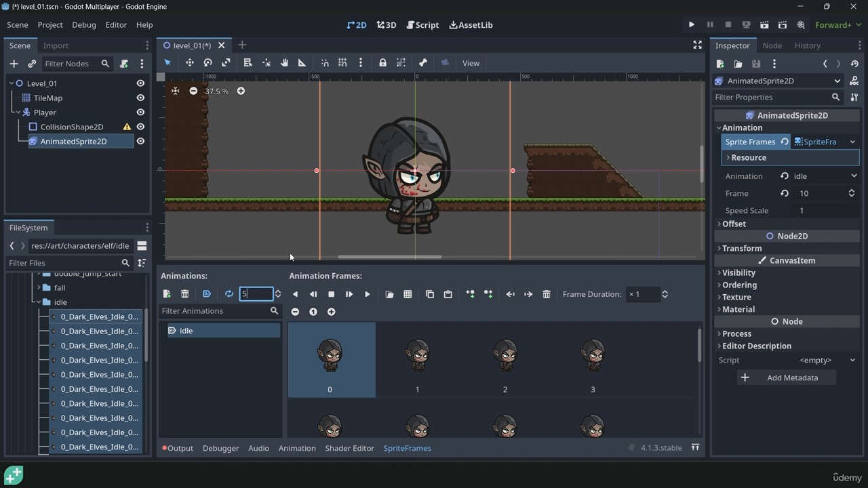This screenshot has width=868, height=488.
Task: Open the AssetLib workspace
Action: (471, 25)
